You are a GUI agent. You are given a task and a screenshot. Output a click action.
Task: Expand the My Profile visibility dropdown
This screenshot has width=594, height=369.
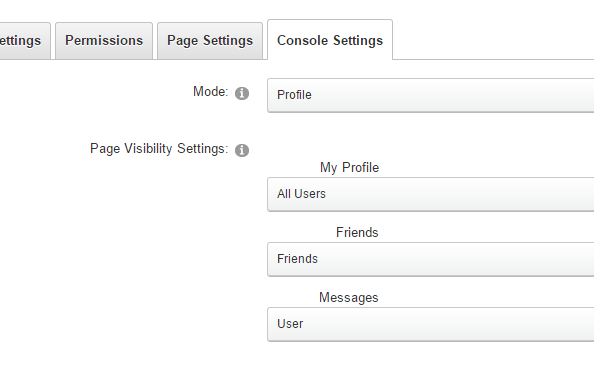coord(430,194)
